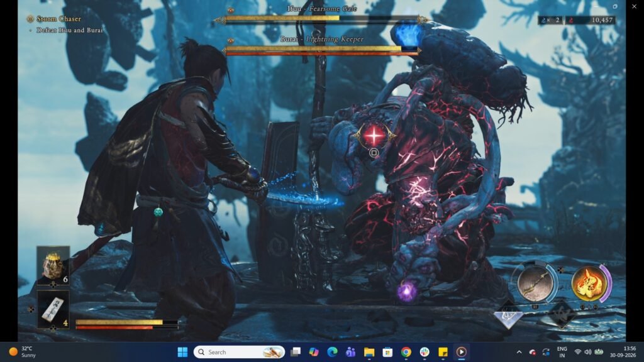Image resolution: width=644 pixels, height=362 pixels.
Task: Open Sticky Notes from the taskbar
Action: pos(443,352)
